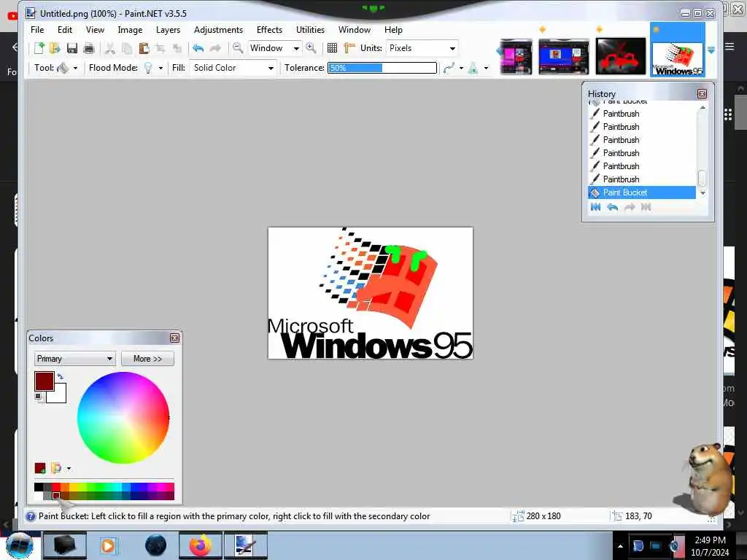Toggle the pixel grid display

332,48
